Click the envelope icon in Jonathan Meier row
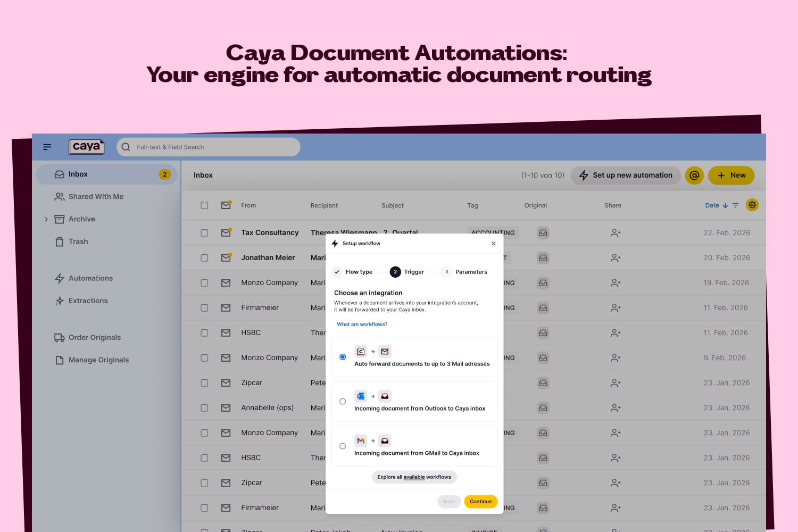The width and height of the screenshot is (798, 532). click(226, 257)
